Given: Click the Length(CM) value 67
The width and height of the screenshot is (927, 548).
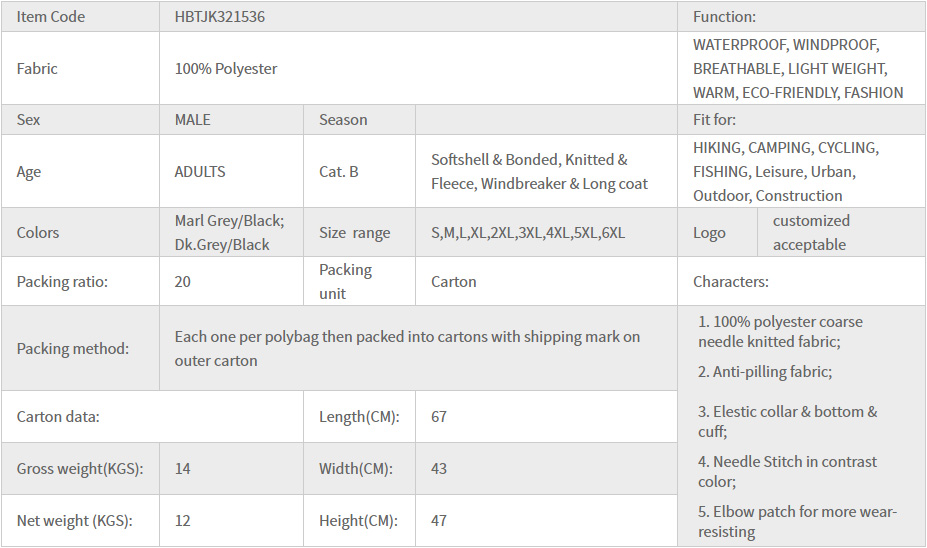Looking at the screenshot, I should pyautogui.click(x=439, y=417).
